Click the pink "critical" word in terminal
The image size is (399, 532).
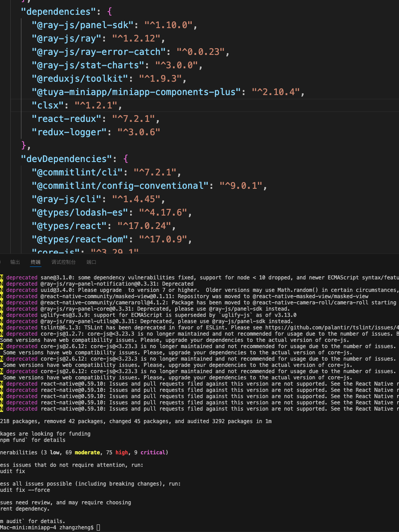pos(153,453)
